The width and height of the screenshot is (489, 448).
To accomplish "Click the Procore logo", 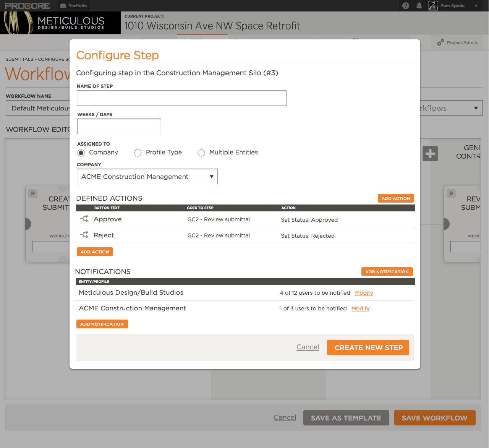I will point(28,6).
